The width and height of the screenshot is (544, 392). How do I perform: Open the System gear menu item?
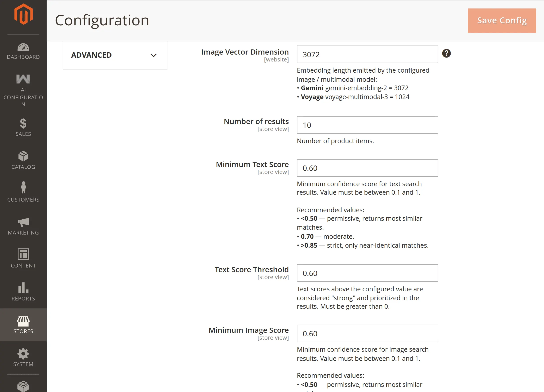pos(23,357)
